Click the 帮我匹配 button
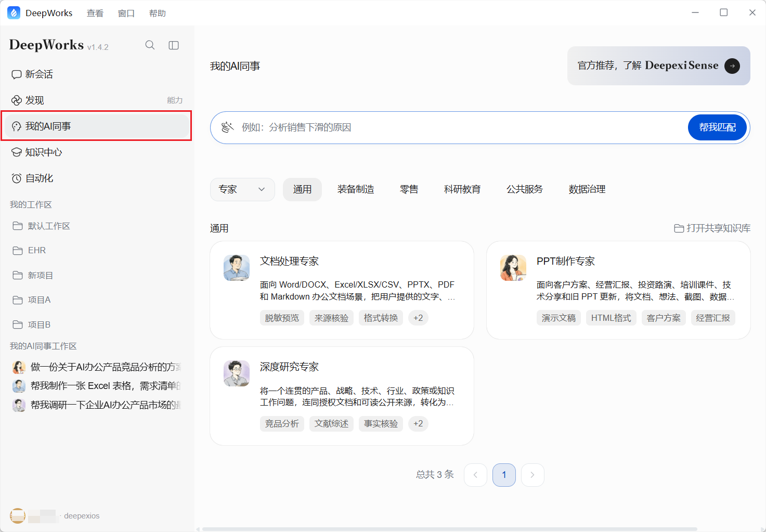 [x=717, y=127]
